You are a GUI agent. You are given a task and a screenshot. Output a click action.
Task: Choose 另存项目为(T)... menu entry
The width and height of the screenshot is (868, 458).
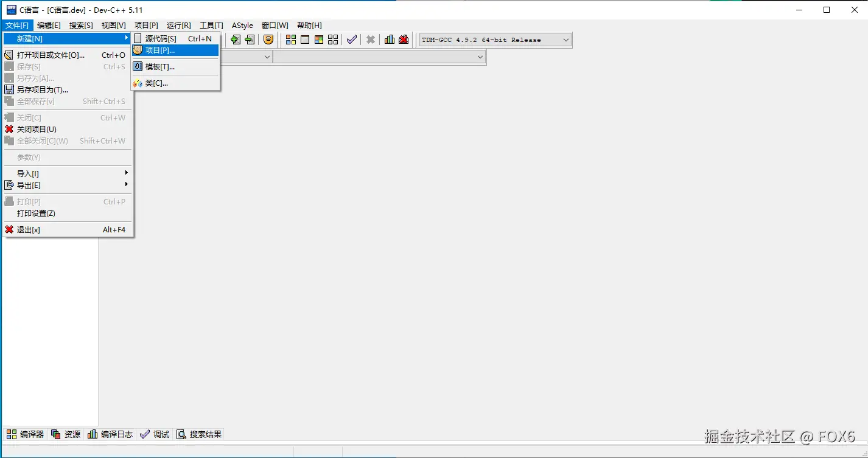click(x=68, y=89)
